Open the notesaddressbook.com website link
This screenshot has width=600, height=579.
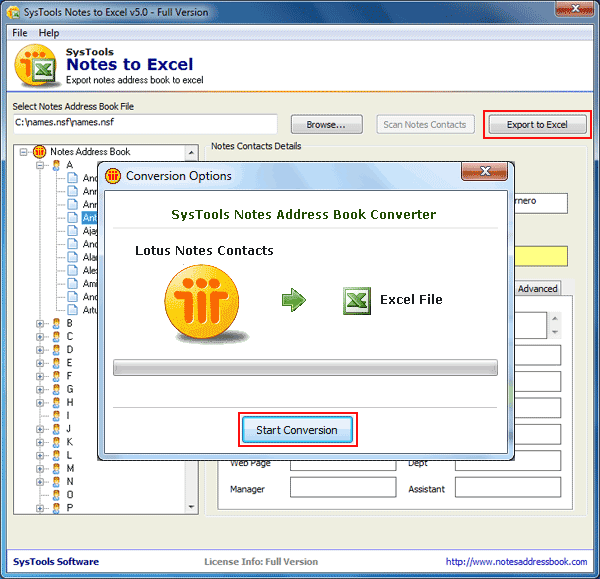pos(516,561)
